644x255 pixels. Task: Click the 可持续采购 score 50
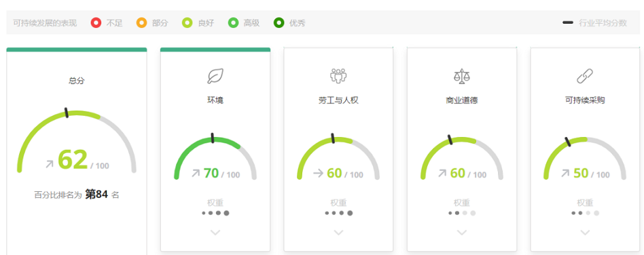click(x=581, y=174)
